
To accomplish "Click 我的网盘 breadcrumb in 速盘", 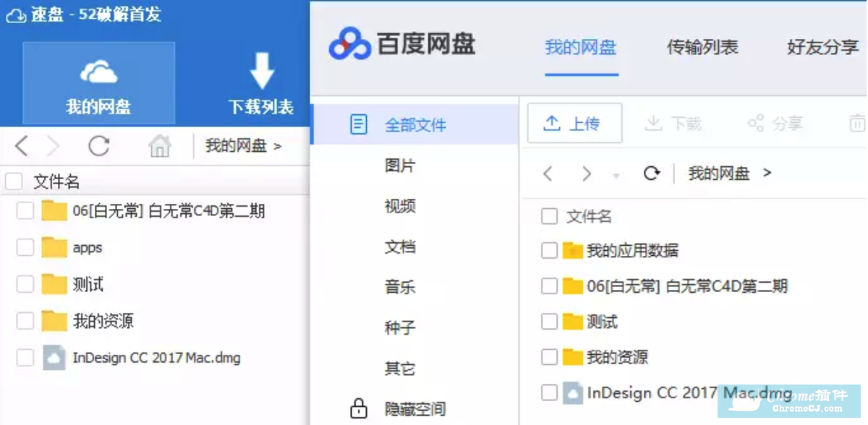I will click(237, 146).
